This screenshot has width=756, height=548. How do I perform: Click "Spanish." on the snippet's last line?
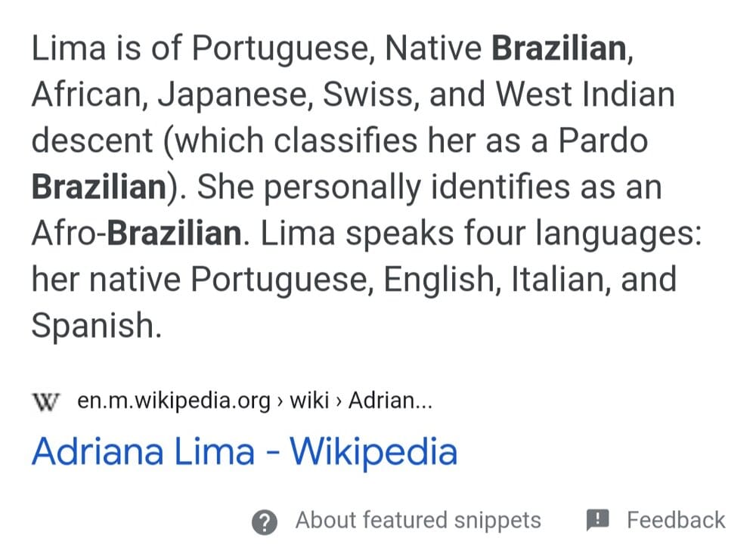click(97, 326)
